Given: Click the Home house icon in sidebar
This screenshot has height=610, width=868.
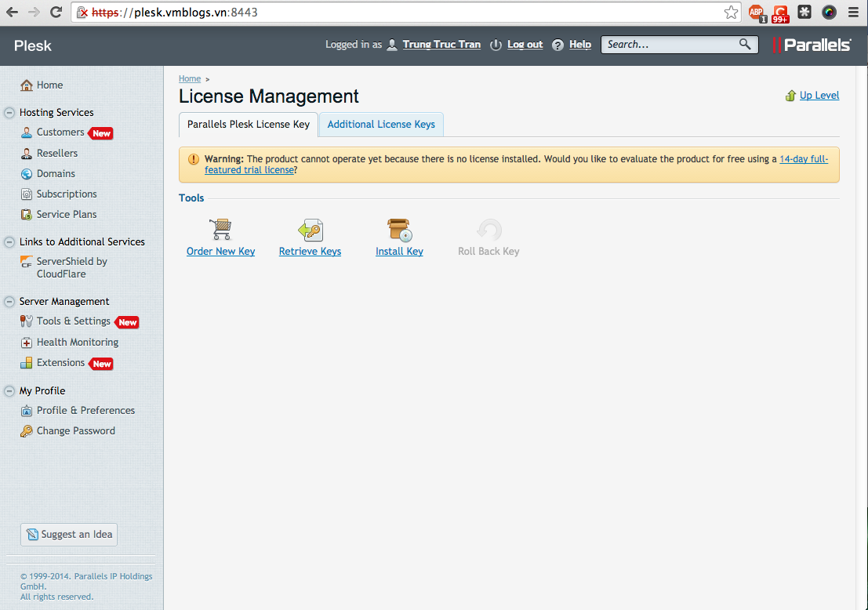Looking at the screenshot, I should coord(27,85).
